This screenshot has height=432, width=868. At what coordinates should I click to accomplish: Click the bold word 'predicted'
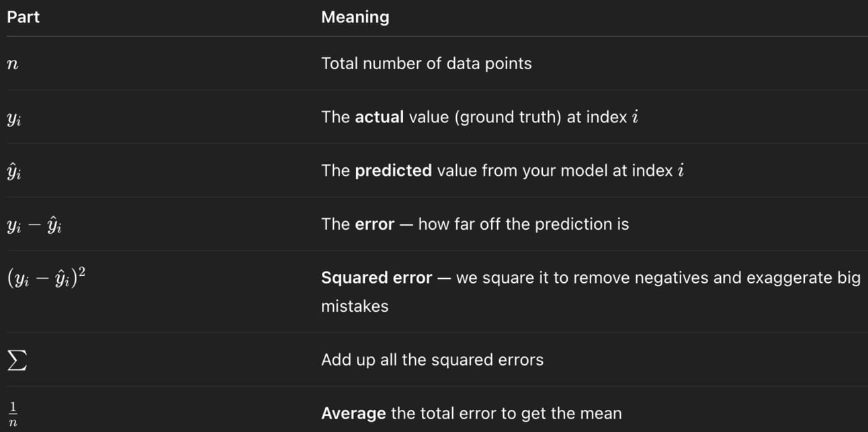(x=393, y=171)
